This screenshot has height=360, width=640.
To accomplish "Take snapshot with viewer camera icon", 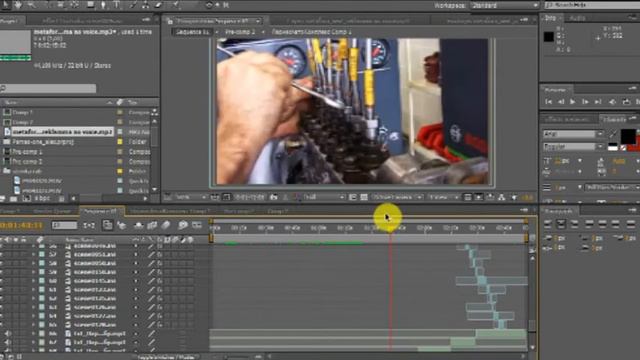I will pyautogui.click(x=274, y=197).
